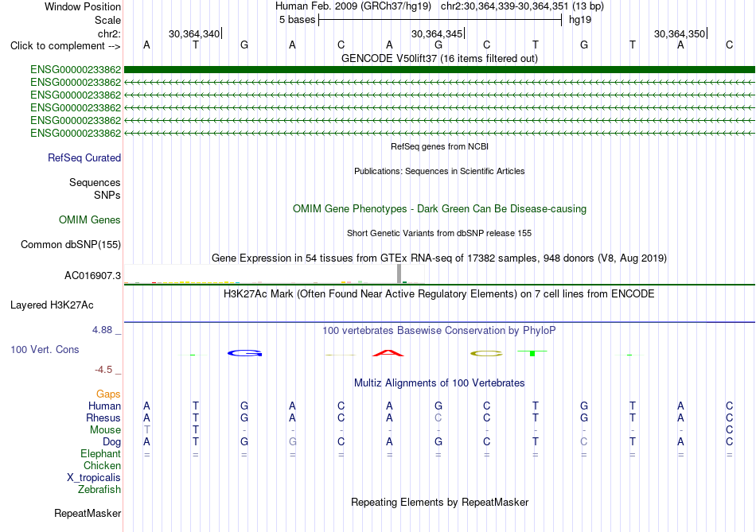Click the GTEx tissue expression bar chart
The width and height of the screenshot is (756, 532).
274,274
